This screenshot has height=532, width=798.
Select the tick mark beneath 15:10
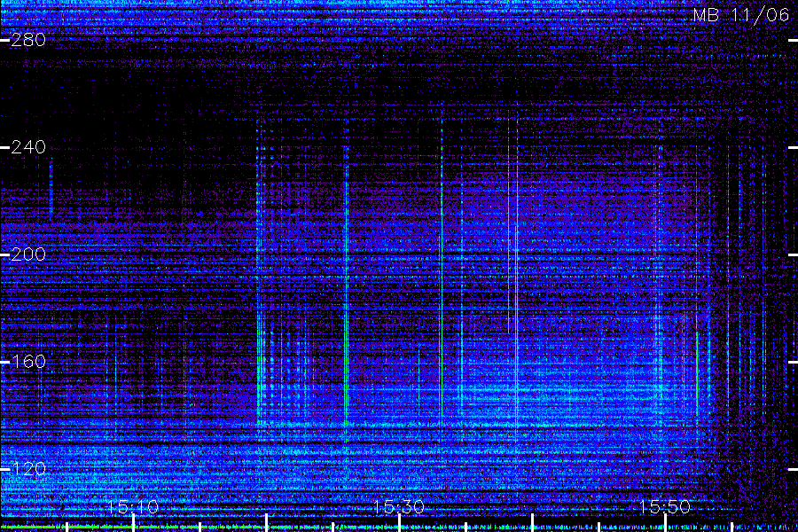[133, 523]
